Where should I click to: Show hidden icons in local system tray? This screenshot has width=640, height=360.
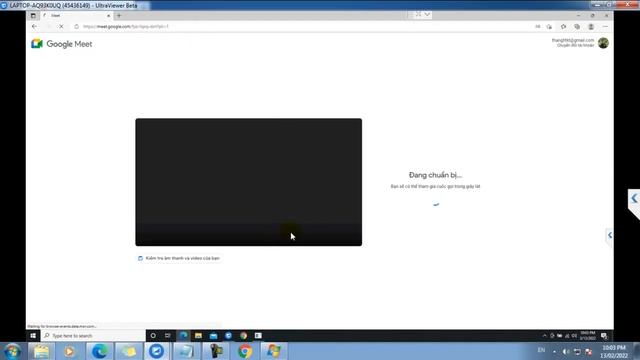[x=554, y=352]
